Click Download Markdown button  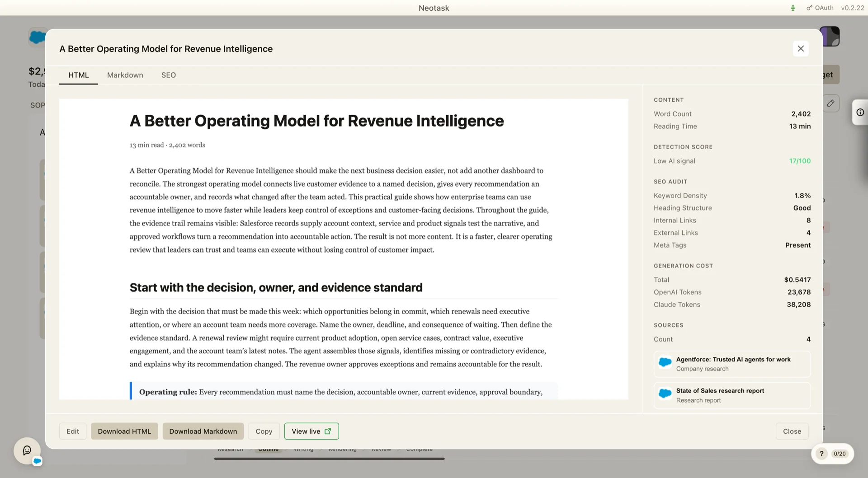pyautogui.click(x=203, y=431)
